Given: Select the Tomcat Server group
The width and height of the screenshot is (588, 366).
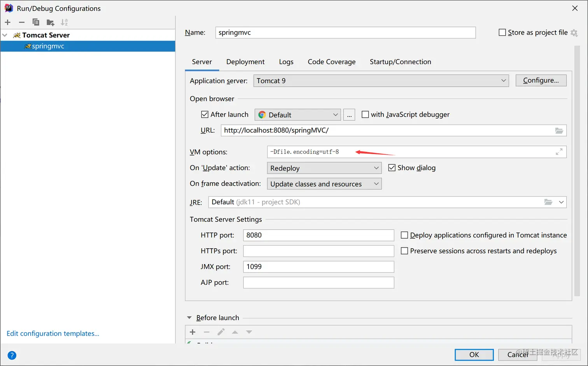Looking at the screenshot, I should coord(88,35).
